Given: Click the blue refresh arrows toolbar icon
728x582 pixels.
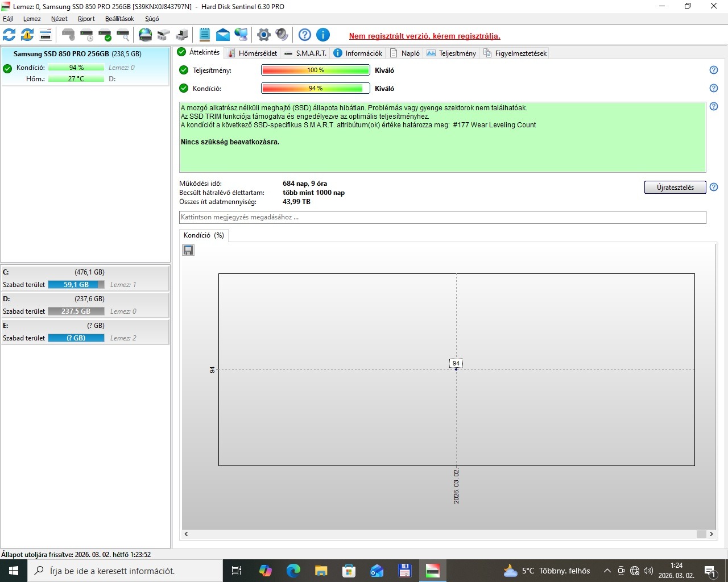Looking at the screenshot, I should tap(9, 35).
